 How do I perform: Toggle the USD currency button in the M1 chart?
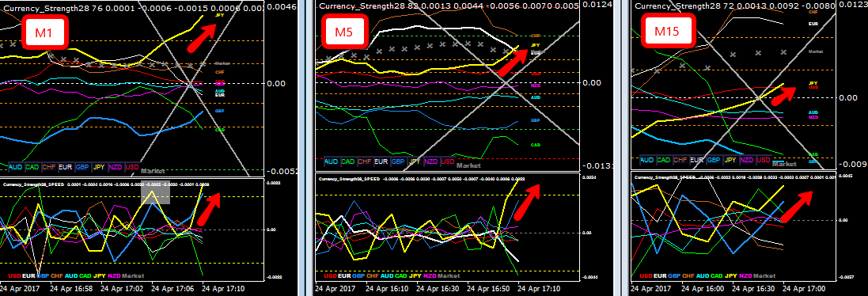point(132,167)
